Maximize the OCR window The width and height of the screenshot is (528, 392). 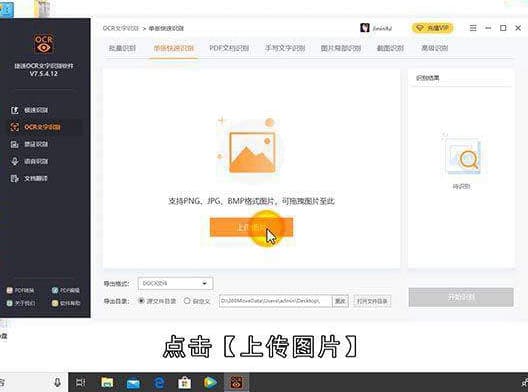503,28
